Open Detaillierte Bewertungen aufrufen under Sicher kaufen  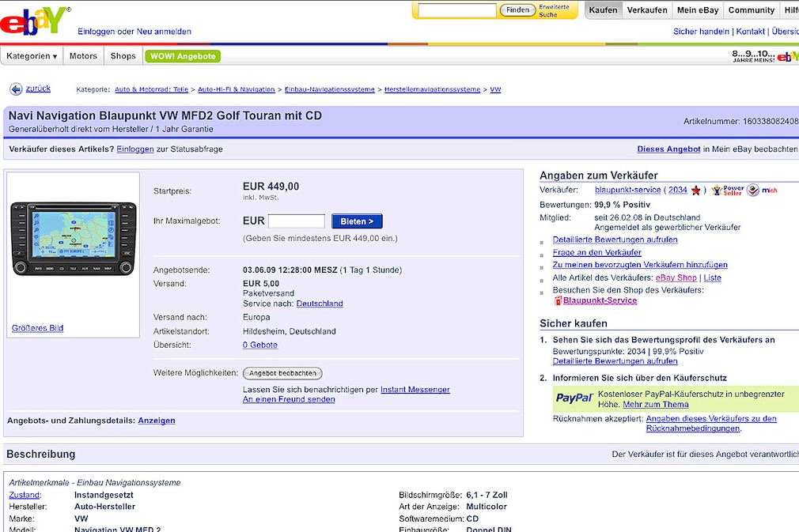[615, 361]
